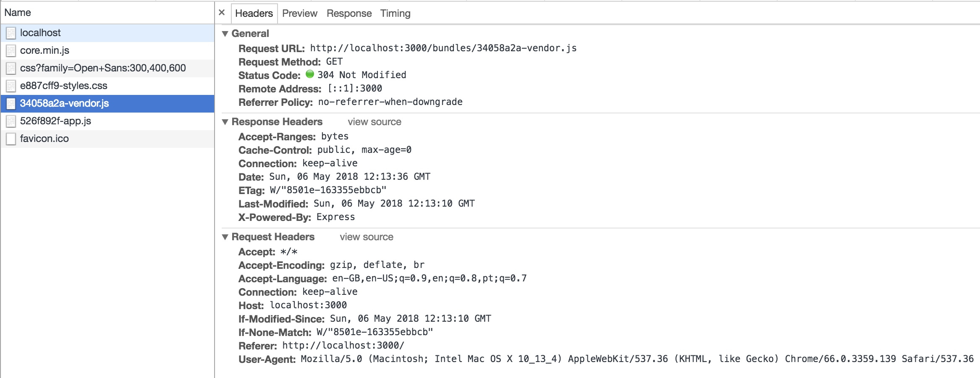Collapse the General section
Screen dimensions: 980x378
coord(226,33)
